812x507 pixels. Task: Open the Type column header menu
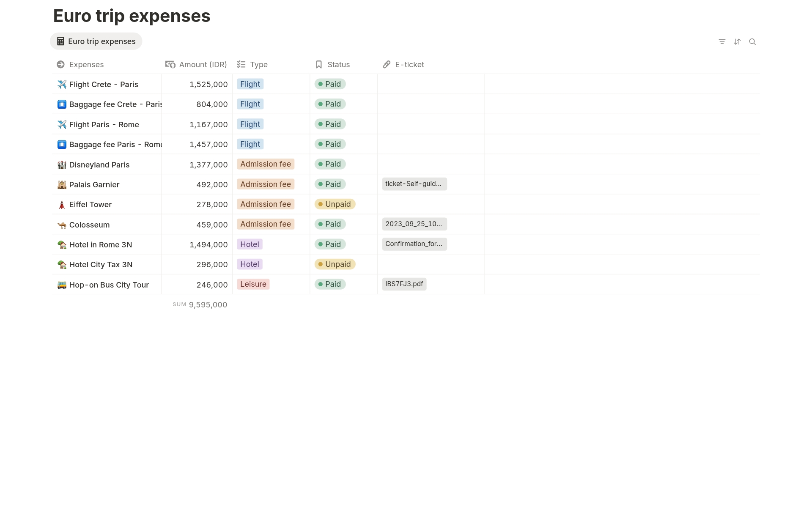click(253, 65)
